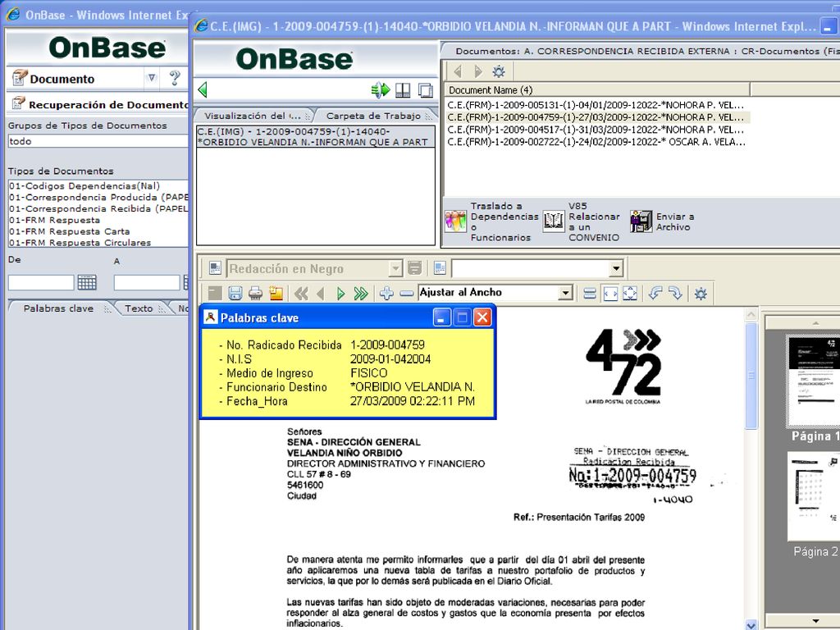Toggle fit-to-window view mode
Screen dimensions: 840x630
[x=630, y=293]
